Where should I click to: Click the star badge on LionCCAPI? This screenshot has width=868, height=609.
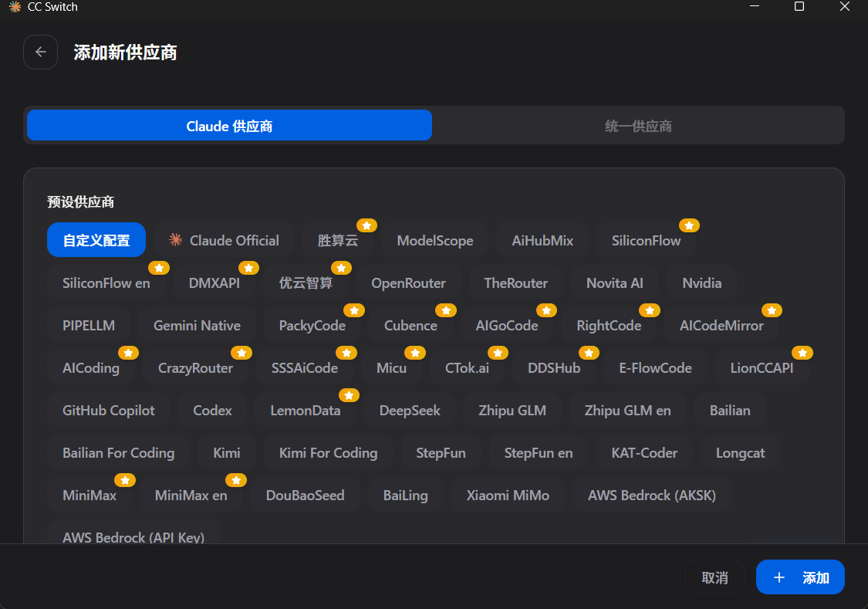802,353
